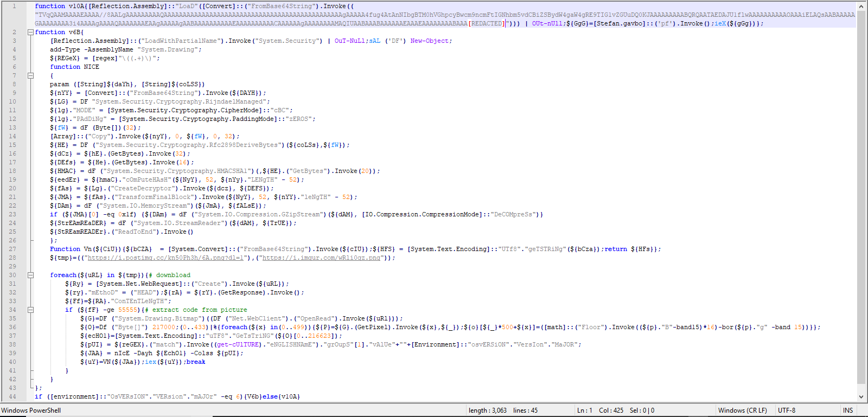Collapse function NICE block at line 7
This screenshot has height=417, width=868.
pyautogui.click(x=31, y=75)
